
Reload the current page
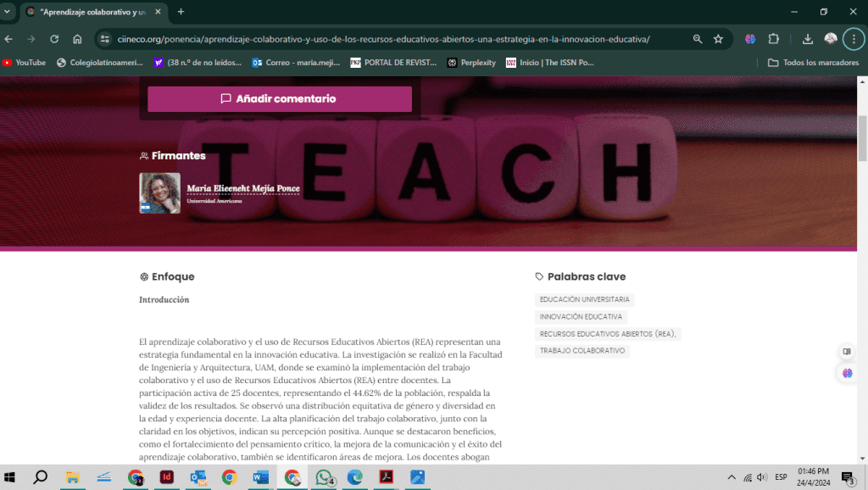click(x=54, y=39)
